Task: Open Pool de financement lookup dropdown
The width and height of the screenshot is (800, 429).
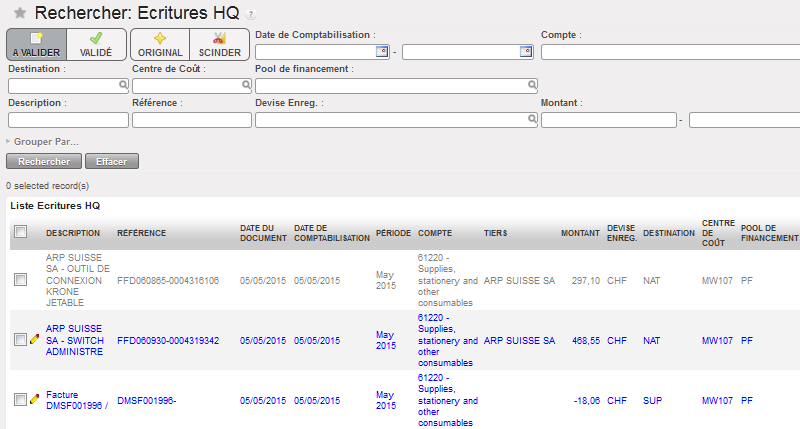Action: pos(533,86)
